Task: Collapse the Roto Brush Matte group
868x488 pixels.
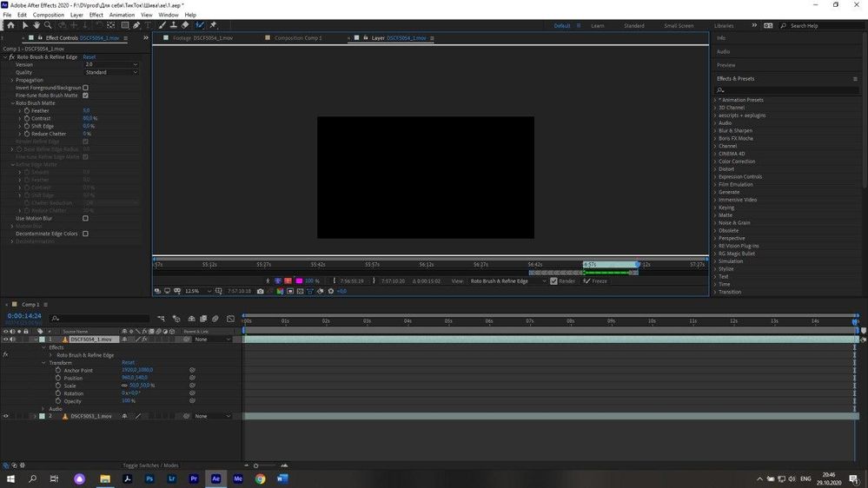Action: [12, 103]
